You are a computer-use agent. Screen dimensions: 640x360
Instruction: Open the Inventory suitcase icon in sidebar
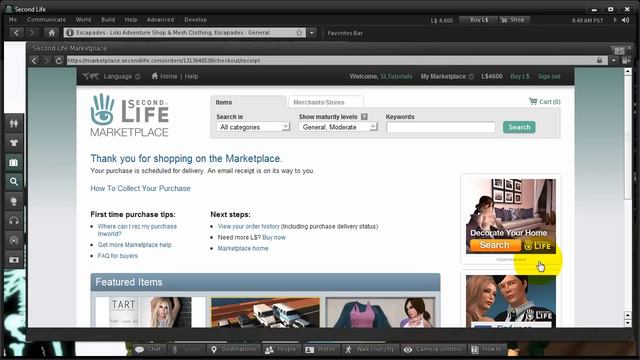point(13,162)
